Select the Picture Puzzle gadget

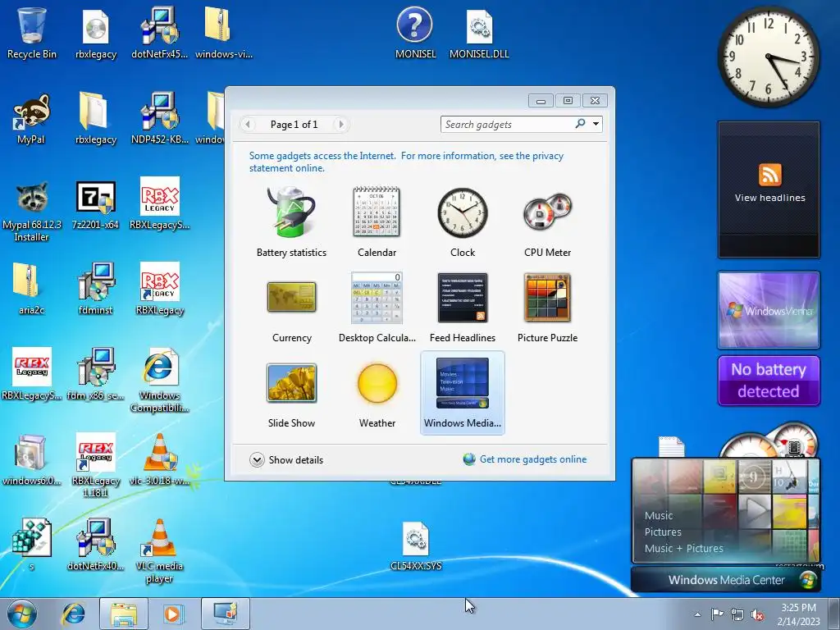pyautogui.click(x=547, y=307)
